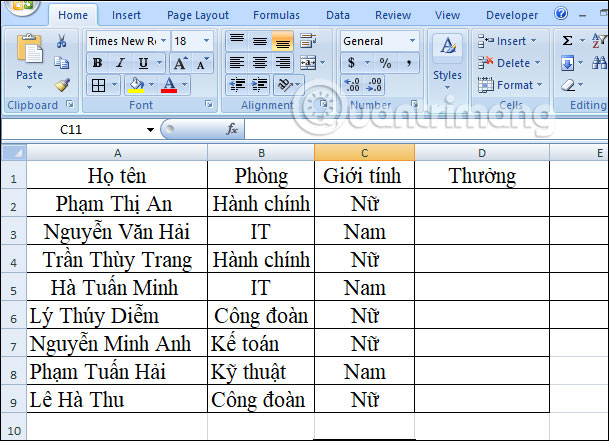609x441 pixels.
Task: Open the font size dropdown
Action: click(x=206, y=40)
